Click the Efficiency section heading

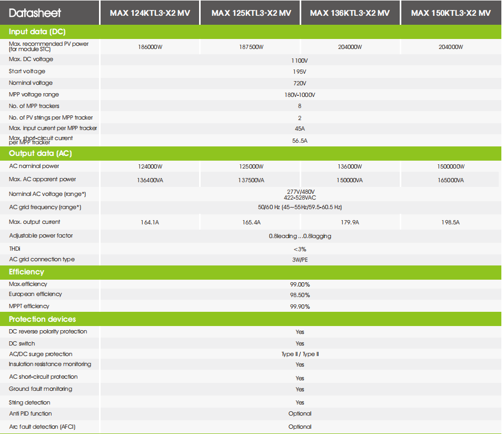26,272
